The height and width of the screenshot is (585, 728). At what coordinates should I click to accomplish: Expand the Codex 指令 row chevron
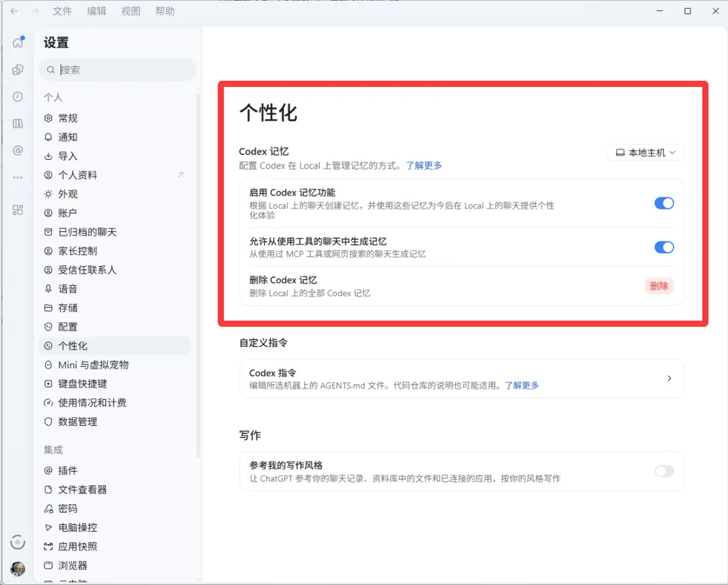pyautogui.click(x=669, y=378)
